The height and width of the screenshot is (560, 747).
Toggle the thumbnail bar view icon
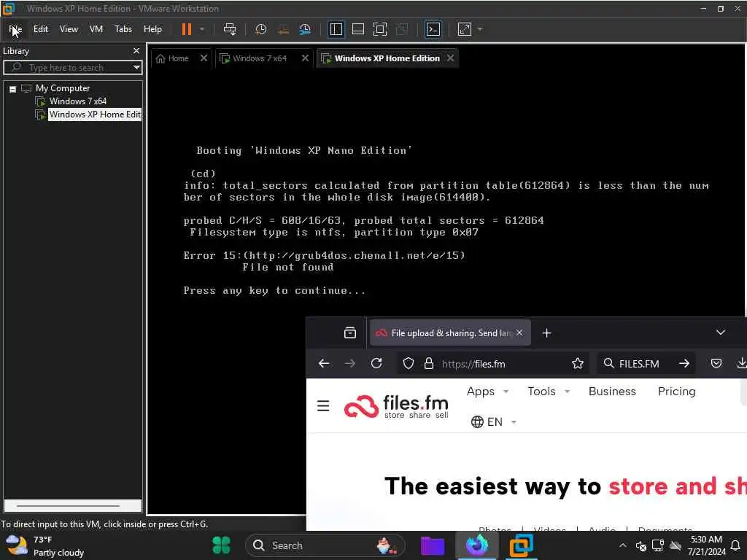[357, 29]
